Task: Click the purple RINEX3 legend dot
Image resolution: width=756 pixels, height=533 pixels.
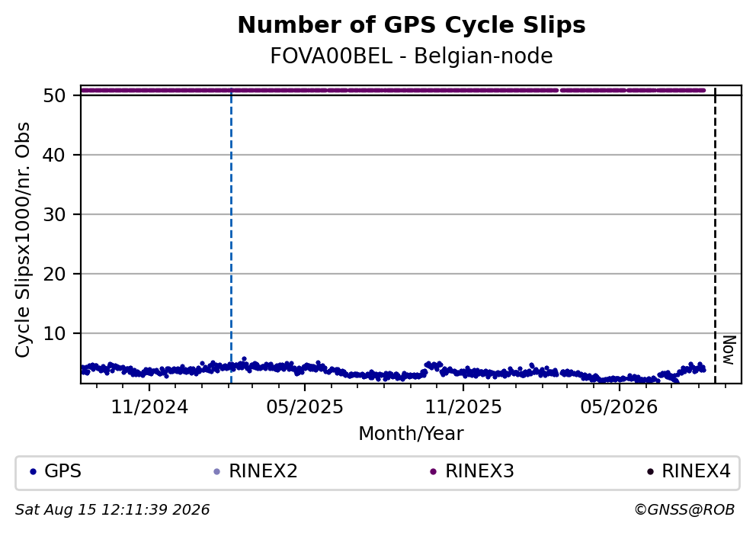Action: pos(433,472)
